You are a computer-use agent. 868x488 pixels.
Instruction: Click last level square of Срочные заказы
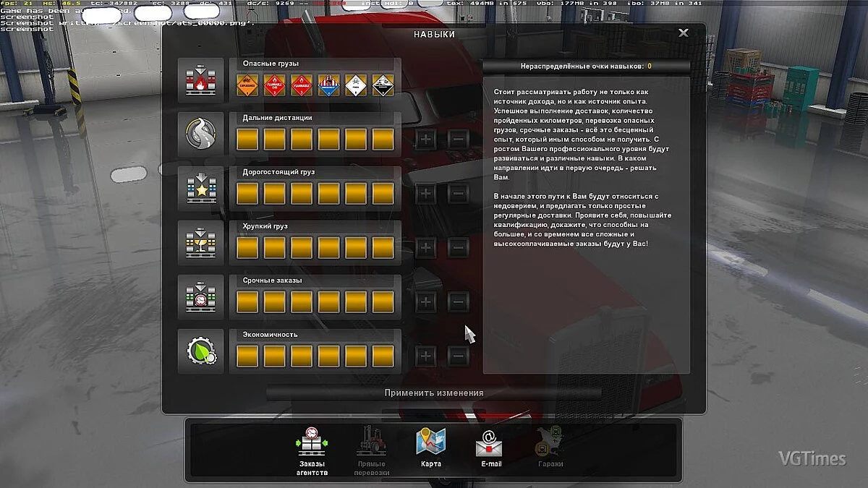383,302
